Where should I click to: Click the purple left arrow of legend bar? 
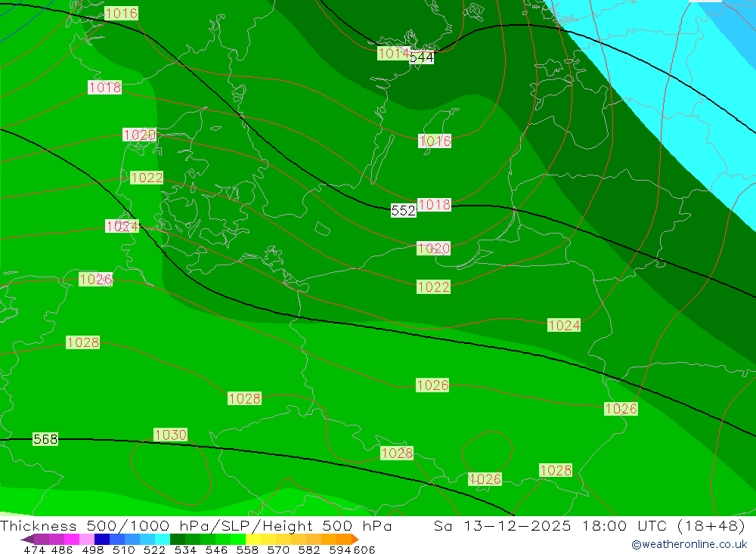click(x=27, y=539)
